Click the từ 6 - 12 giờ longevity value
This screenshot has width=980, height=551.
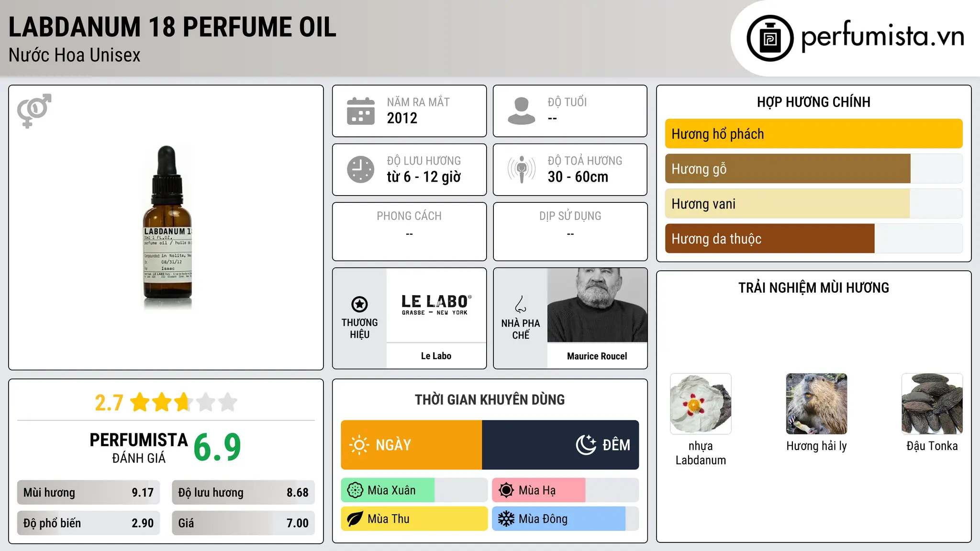(424, 177)
